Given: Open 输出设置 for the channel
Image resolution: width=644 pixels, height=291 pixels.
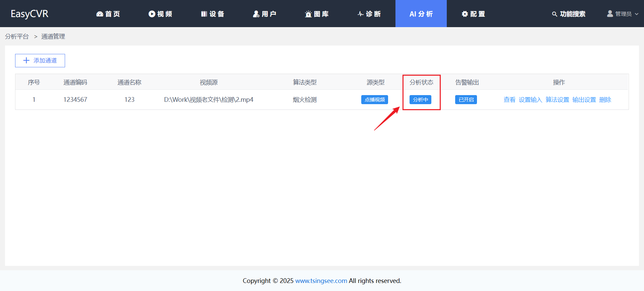Looking at the screenshot, I should pyautogui.click(x=584, y=100).
